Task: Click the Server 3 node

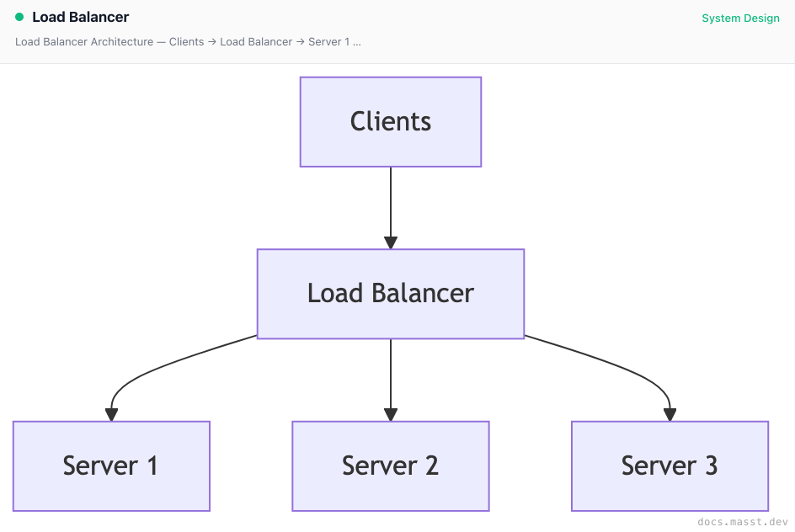Action: 670,466
